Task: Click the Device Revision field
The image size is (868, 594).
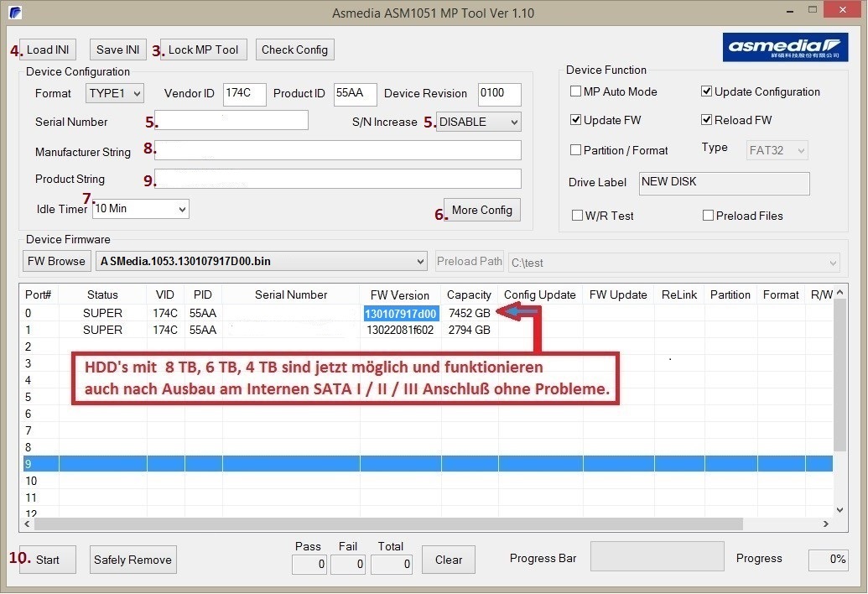Action: click(499, 94)
